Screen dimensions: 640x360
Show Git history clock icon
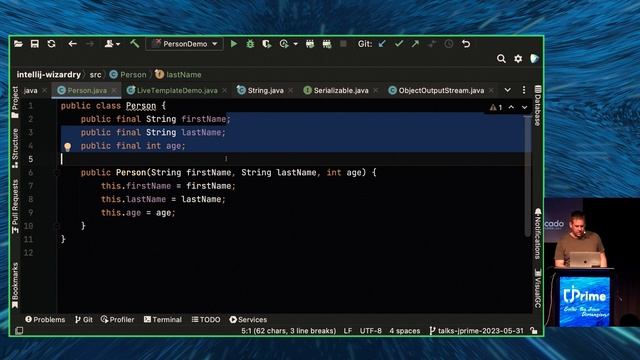click(x=449, y=44)
